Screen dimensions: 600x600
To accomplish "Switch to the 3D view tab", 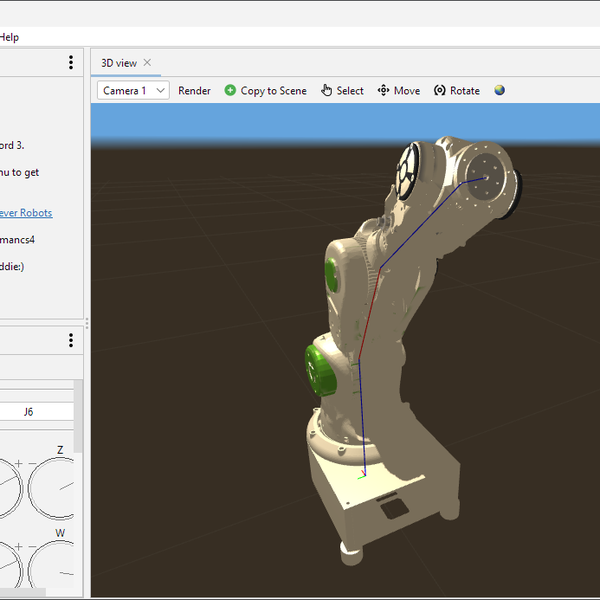I will click(x=118, y=63).
